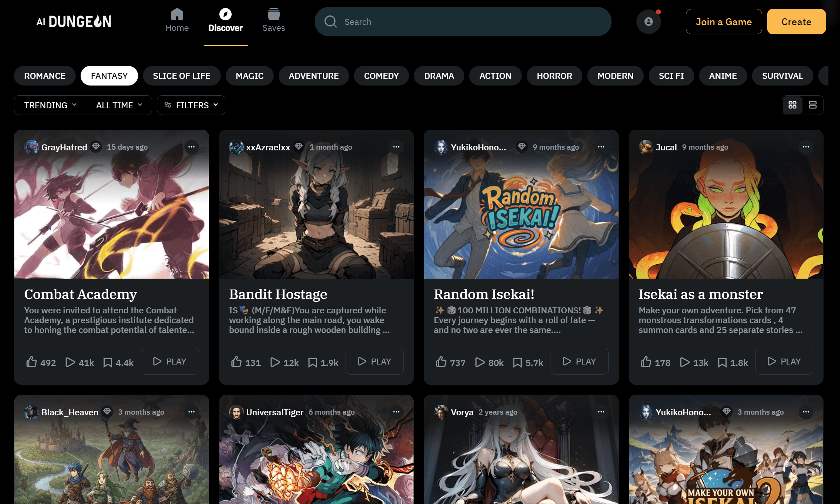Click the play count icon on Random Isekai!

(480, 362)
